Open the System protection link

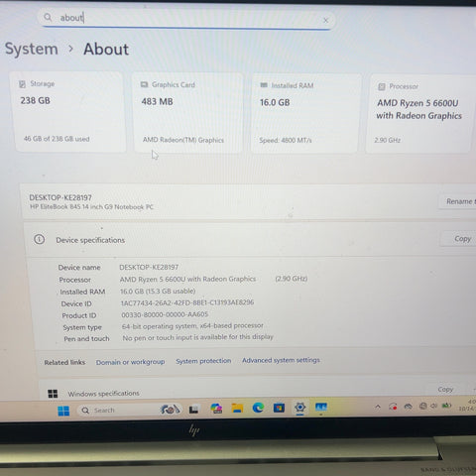tap(203, 361)
